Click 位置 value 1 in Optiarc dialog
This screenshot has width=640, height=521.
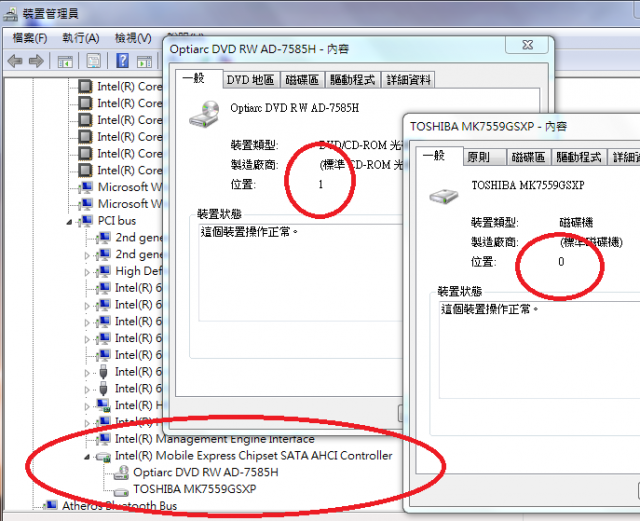pyautogui.click(x=321, y=185)
